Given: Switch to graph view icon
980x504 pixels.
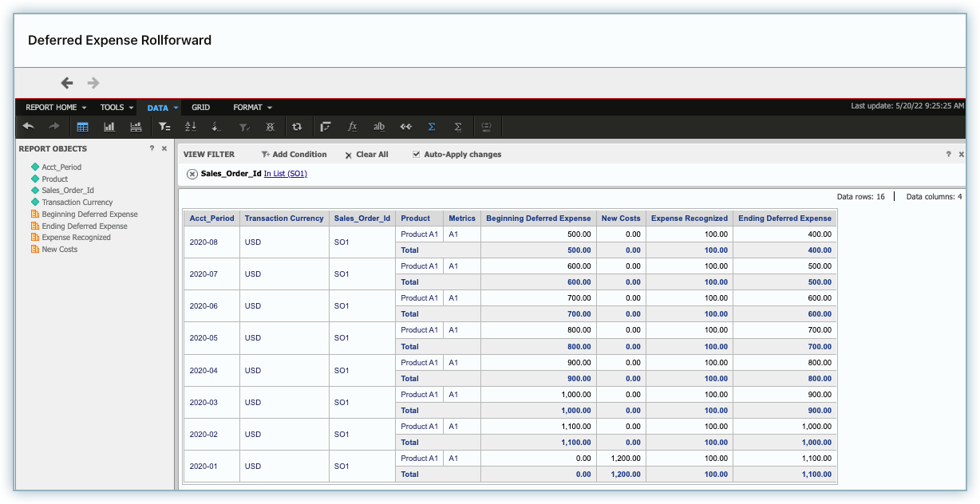Looking at the screenshot, I should click(109, 127).
